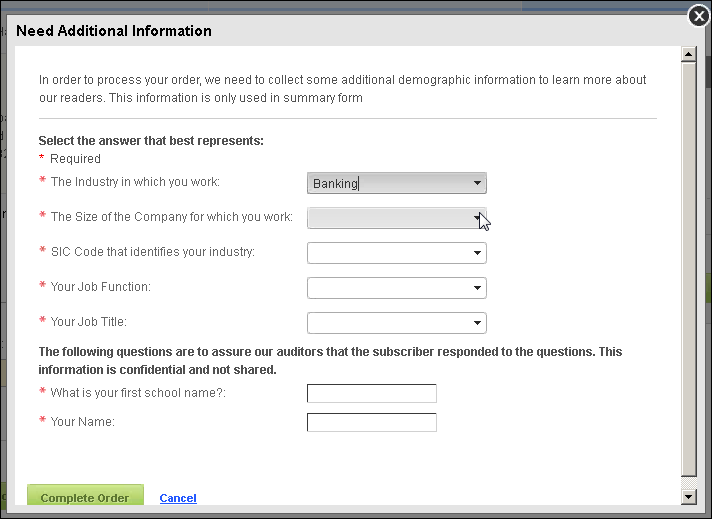This screenshot has width=712, height=519.
Task: Click the Your Job Title label
Action: [89, 321]
